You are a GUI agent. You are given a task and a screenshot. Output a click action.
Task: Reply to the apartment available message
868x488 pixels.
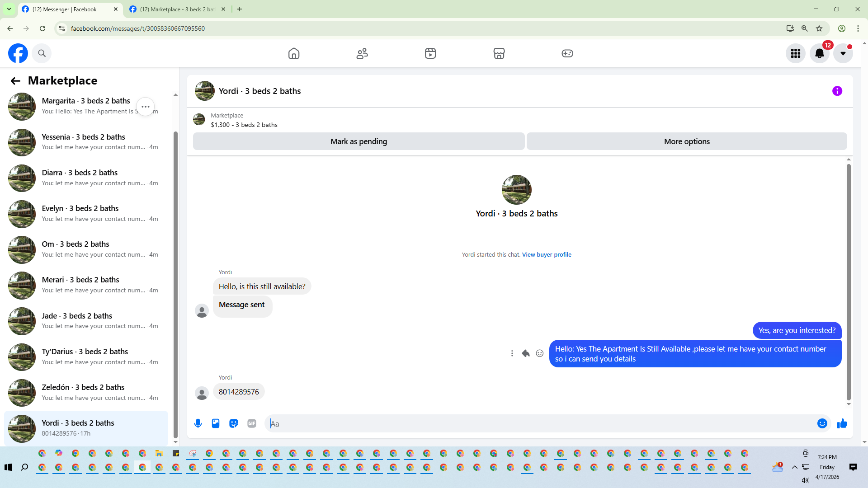(x=525, y=353)
